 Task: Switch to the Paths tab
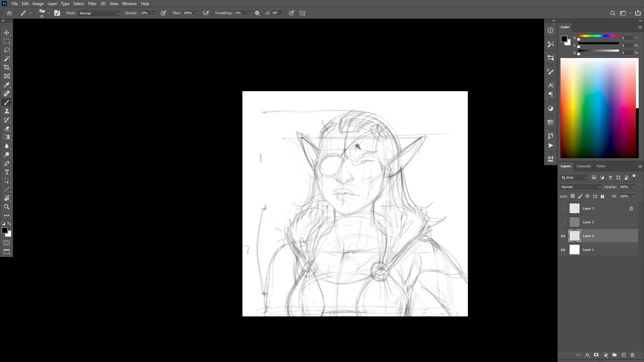601,166
